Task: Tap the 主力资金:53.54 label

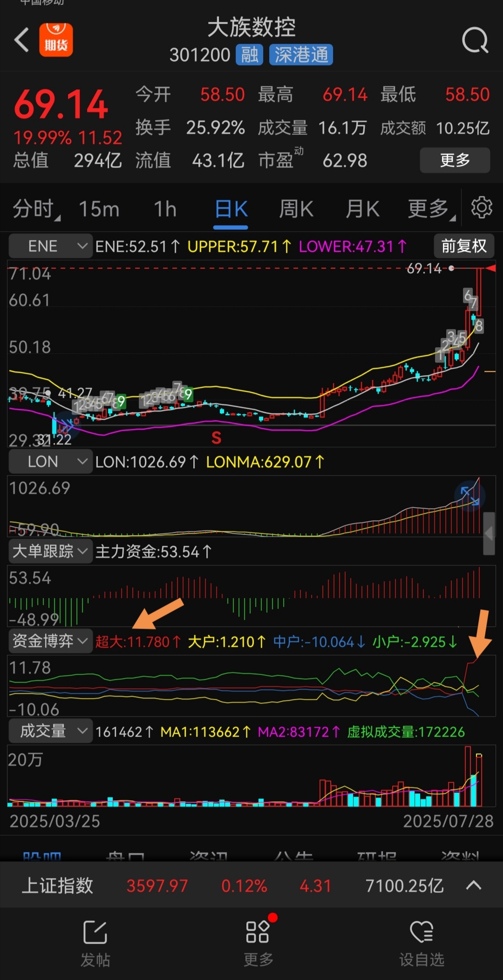Action: (x=153, y=552)
